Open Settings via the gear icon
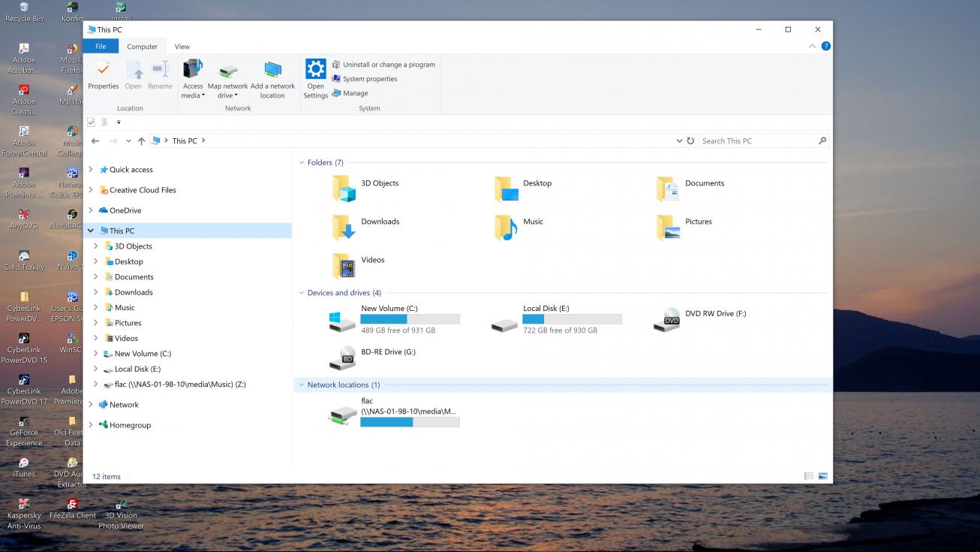Image resolution: width=980 pixels, height=552 pixels. tap(315, 70)
